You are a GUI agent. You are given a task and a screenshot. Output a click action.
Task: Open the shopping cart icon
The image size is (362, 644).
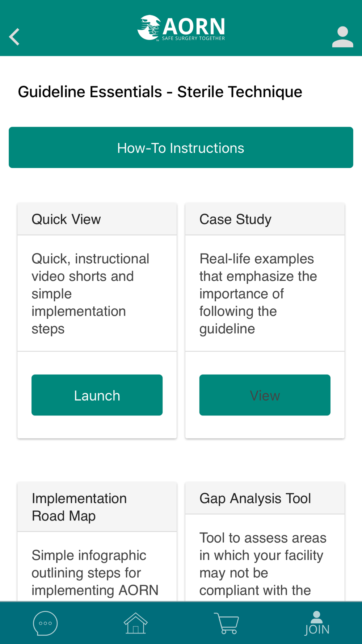(226, 623)
